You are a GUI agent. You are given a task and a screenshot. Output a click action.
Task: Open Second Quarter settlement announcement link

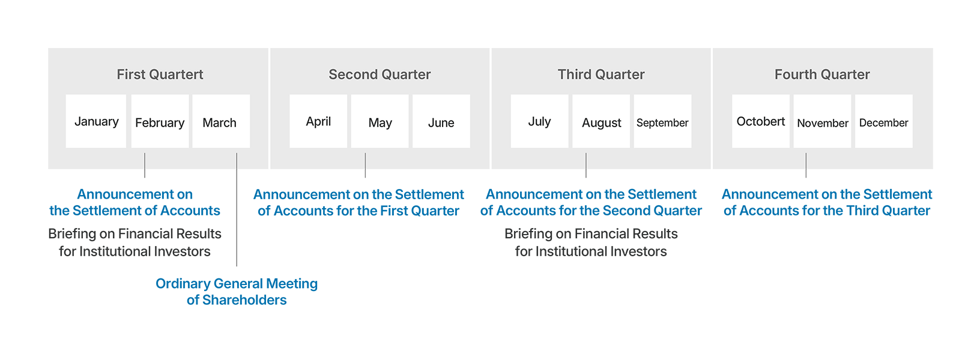[x=591, y=202]
